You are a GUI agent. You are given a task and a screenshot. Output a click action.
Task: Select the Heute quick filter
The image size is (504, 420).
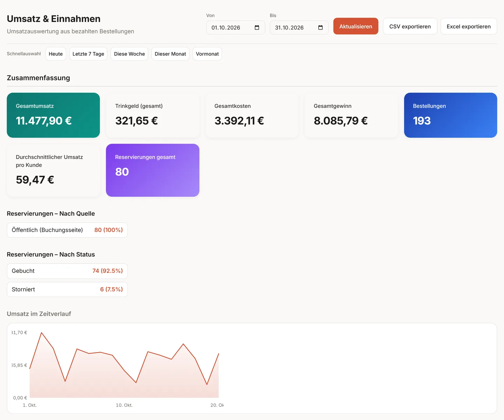56,54
